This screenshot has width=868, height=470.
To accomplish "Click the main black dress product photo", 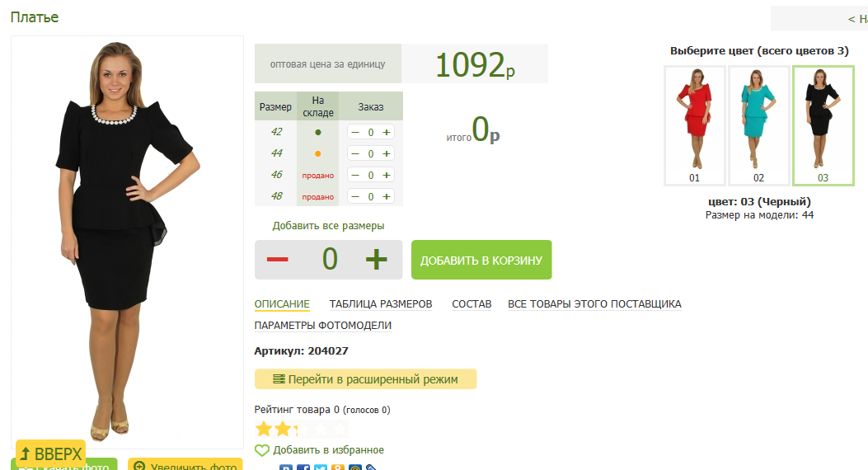I will point(127,242).
